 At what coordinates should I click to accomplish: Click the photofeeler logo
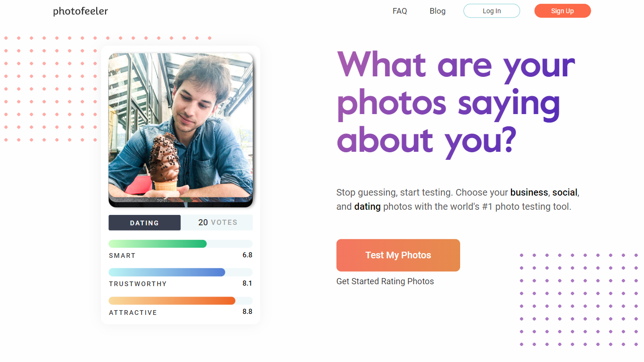[x=80, y=11]
